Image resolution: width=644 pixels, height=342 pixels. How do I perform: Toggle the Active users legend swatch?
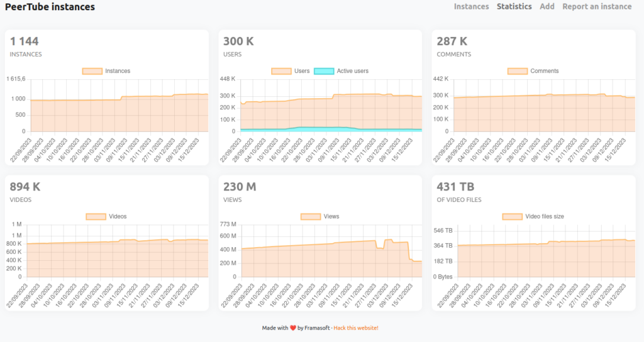coord(324,71)
